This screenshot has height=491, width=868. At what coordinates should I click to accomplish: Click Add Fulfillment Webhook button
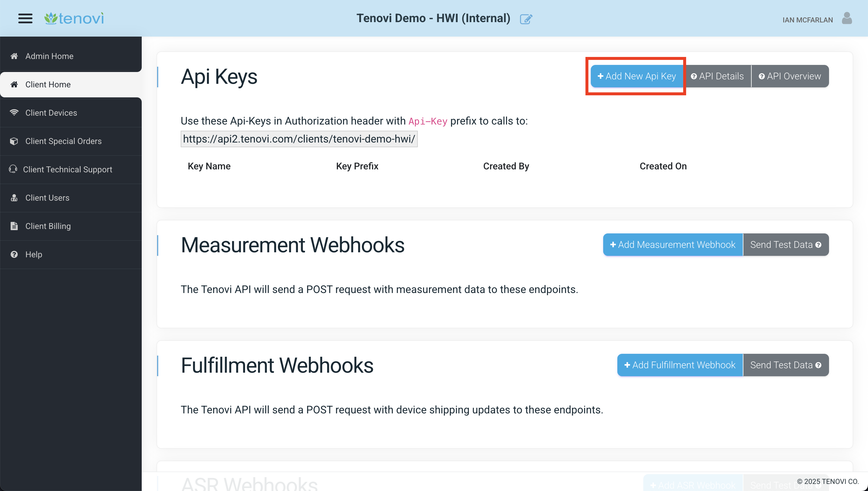(679, 365)
